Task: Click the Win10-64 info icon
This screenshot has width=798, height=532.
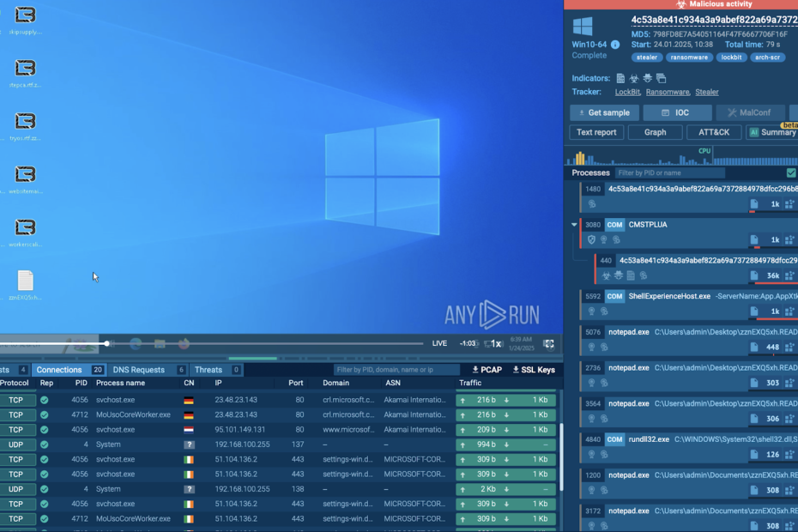Action: coord(615,45)
